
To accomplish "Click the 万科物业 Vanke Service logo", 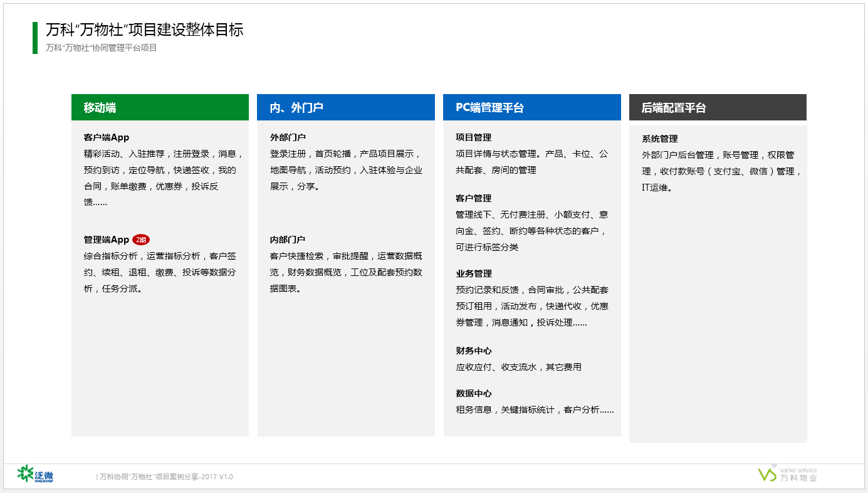I will (x=788, y=474).
